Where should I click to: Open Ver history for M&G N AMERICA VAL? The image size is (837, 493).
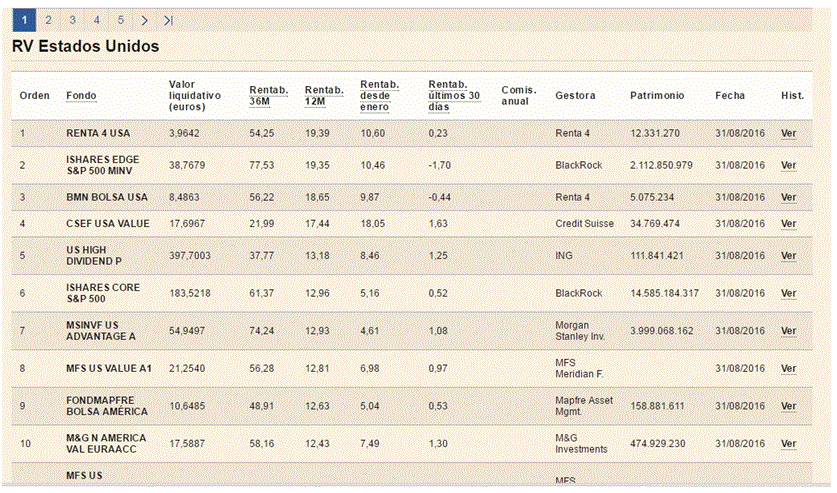[x=788, y=444]
